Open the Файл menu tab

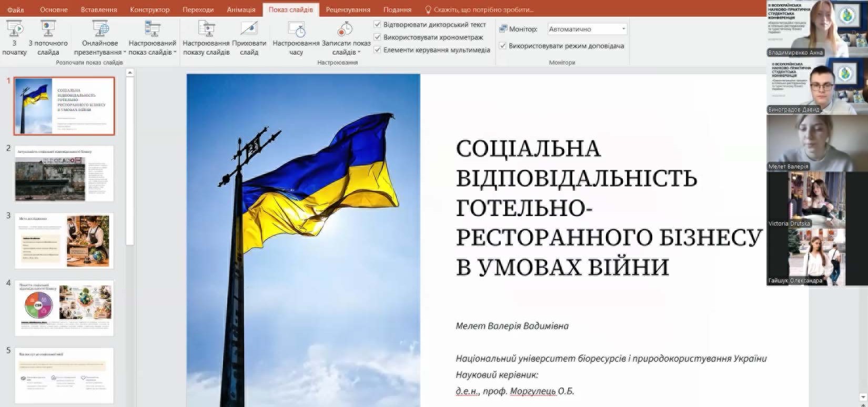pos(15,9)
